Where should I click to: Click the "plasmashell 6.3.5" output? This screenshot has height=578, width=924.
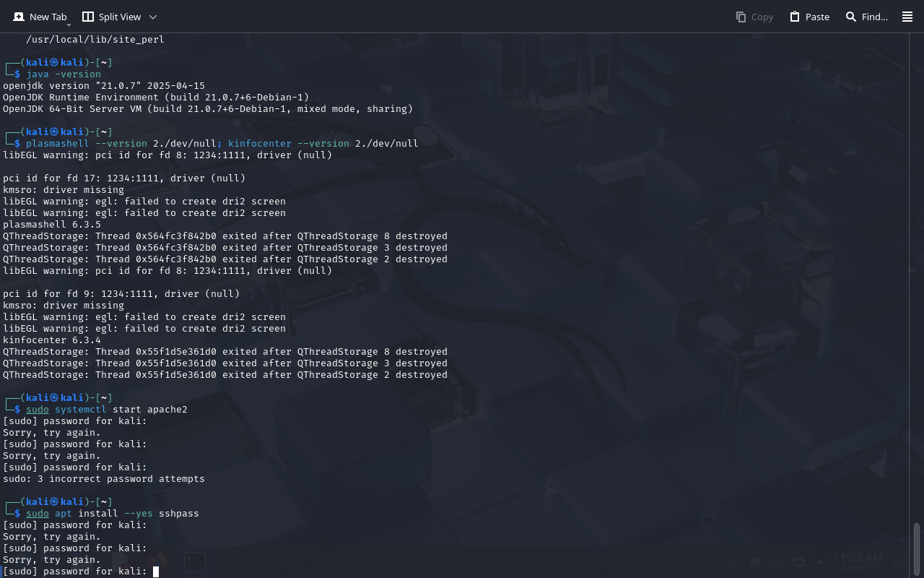pos(52,225)
